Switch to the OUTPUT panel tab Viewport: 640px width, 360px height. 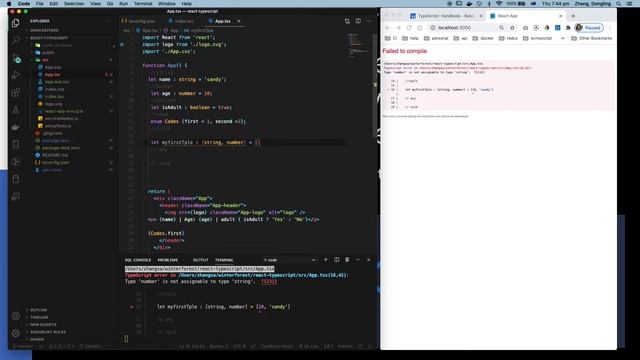point(200,260)
